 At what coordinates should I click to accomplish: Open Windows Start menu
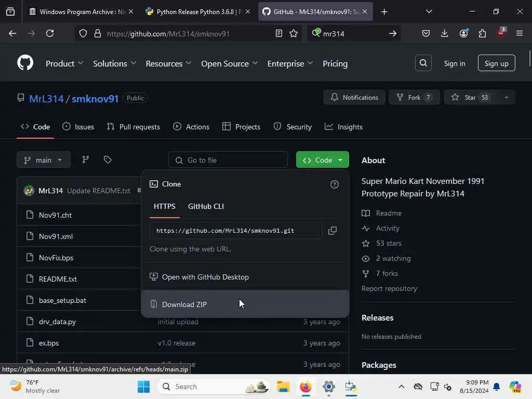[x=143, y=387]
